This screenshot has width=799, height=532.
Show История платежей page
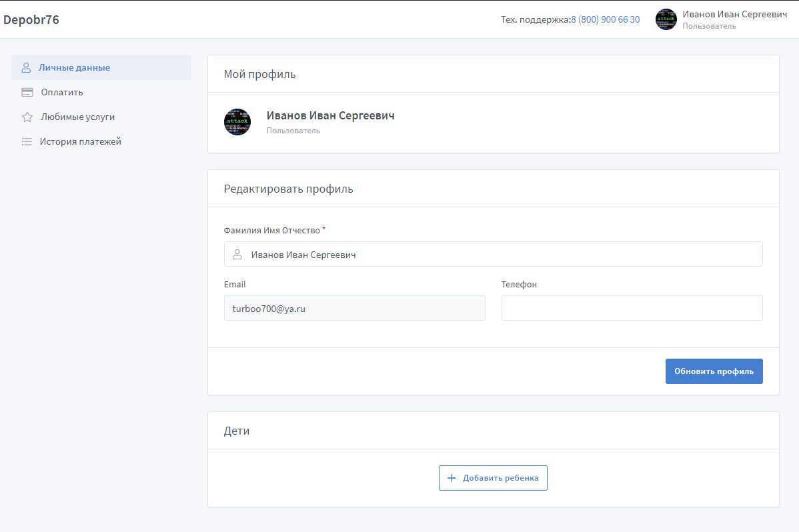(x=80, y=141)
